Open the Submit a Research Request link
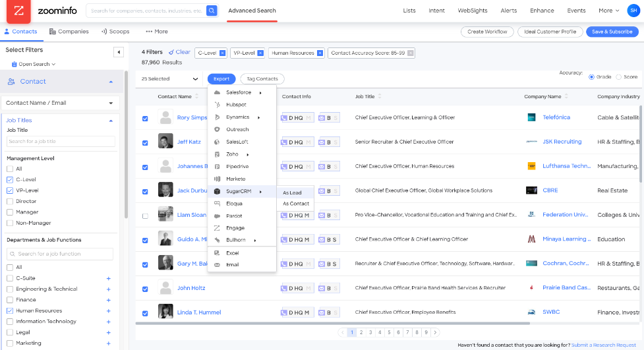The width and height of the screenshot is (644, 350). (603, 345)
